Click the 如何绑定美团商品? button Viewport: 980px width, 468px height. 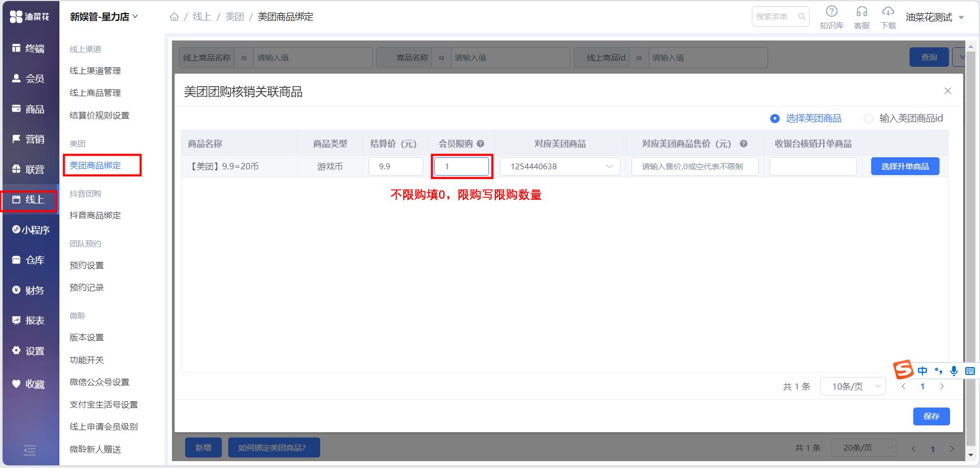click(274, 447)
